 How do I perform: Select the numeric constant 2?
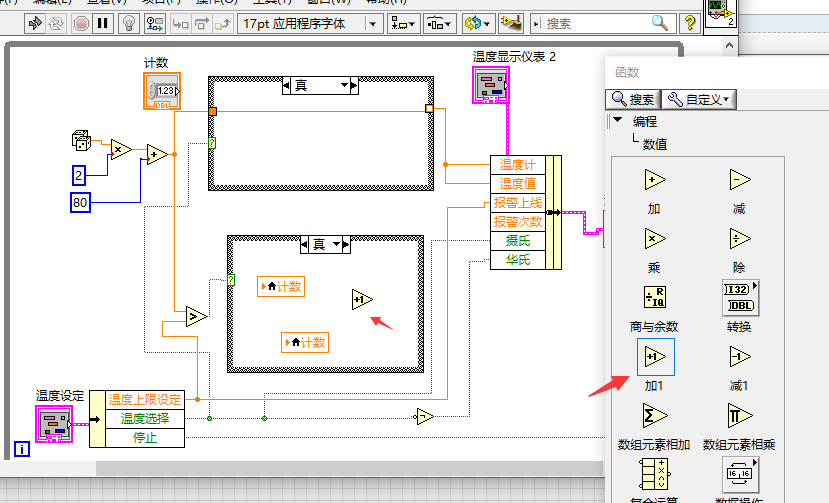tap(79, 175)
